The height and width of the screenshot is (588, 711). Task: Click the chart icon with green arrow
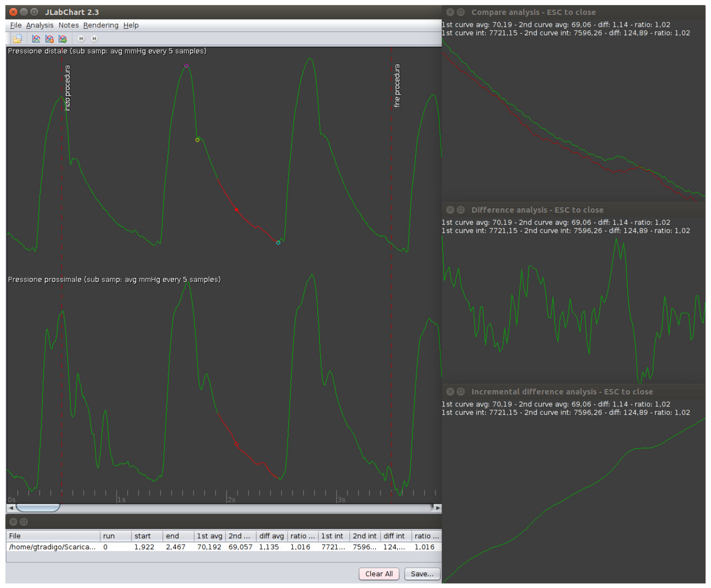pyautogui.click(x=63, y=39)
